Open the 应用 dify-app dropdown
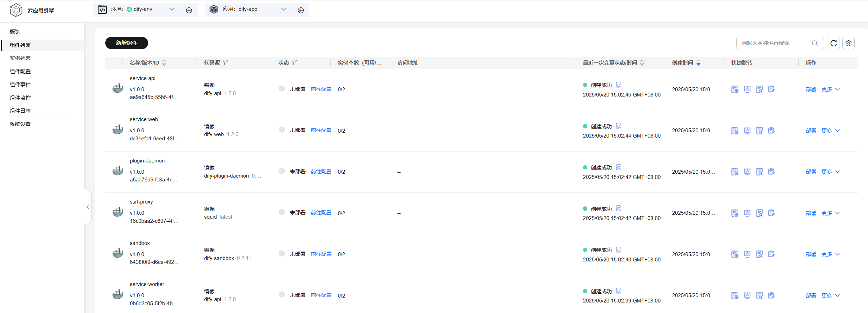Image resolution: width=868 pixels, height=313 pixels. (x=249, y=10)
